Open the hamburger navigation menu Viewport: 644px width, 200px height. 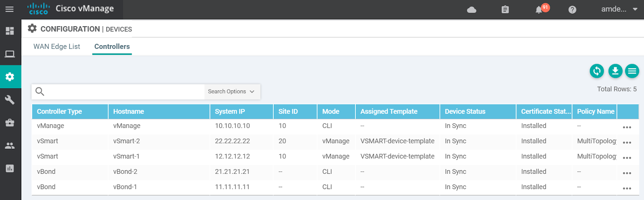pos(10,9)
